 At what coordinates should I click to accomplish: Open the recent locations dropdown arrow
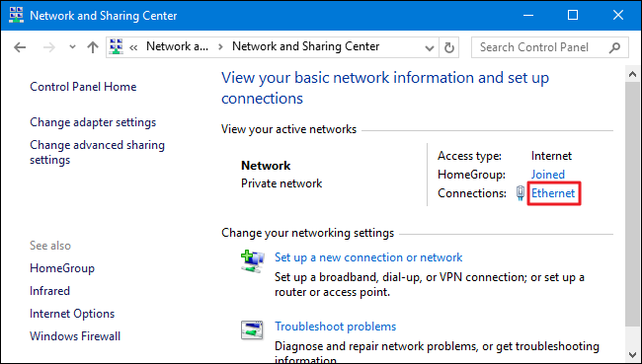pyautogui.click(x=72, y=47)
